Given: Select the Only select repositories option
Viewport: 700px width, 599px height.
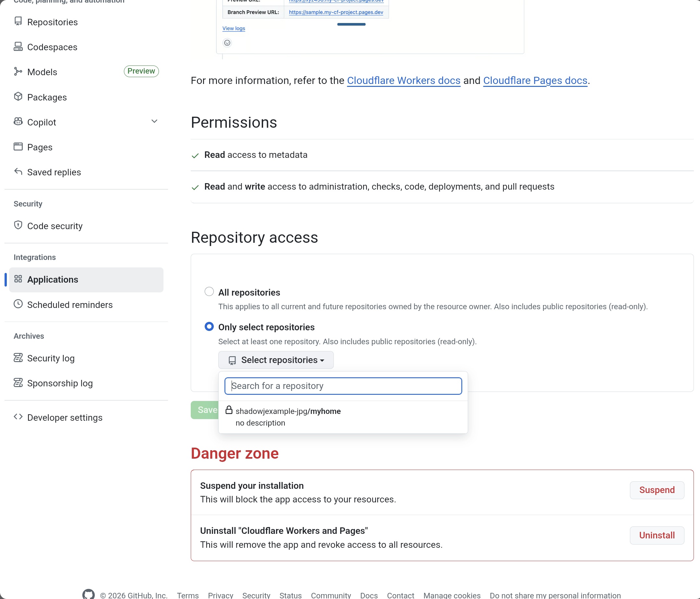Looking at the screenshot, I should [x=209, y=326].
